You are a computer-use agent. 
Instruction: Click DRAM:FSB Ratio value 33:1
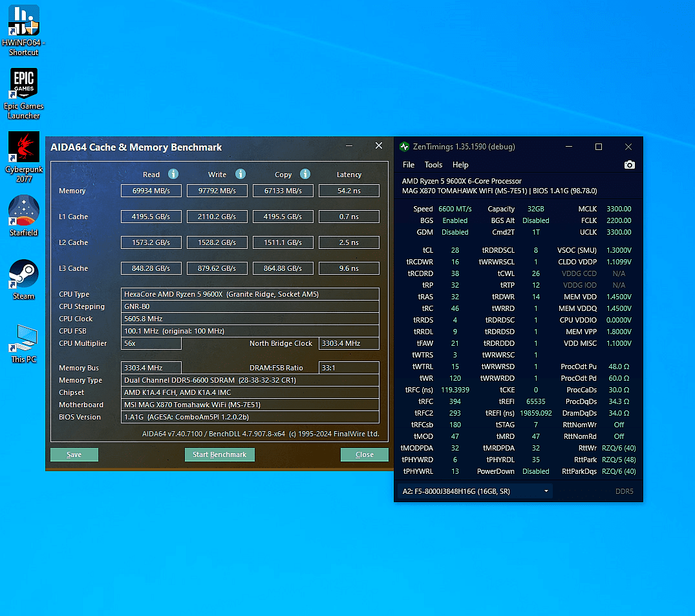[349, 368]
